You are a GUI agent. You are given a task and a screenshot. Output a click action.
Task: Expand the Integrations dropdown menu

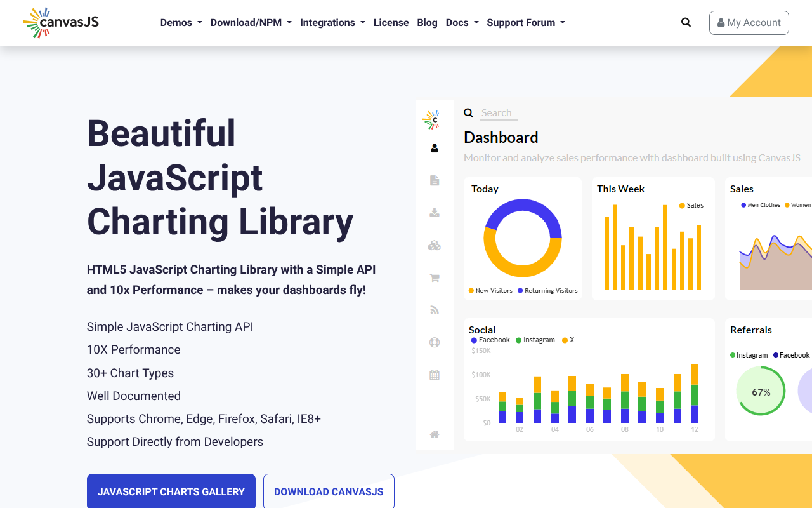332,23
